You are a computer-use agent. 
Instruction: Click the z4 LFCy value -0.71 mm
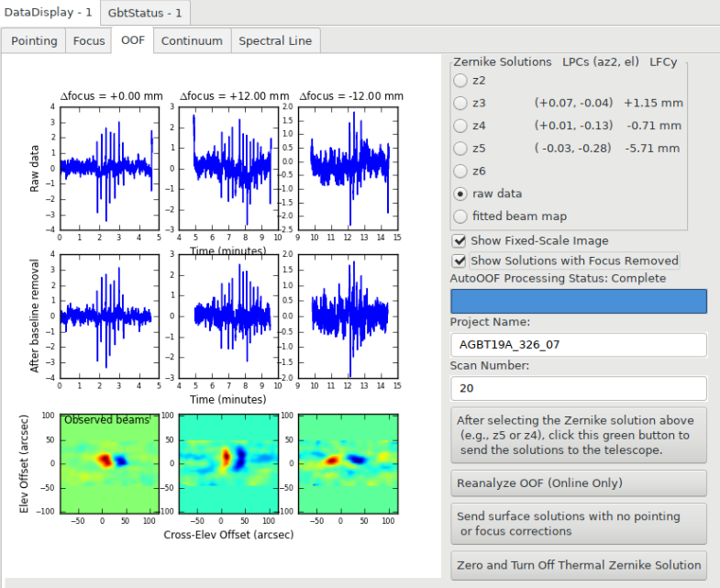[654, 126]
